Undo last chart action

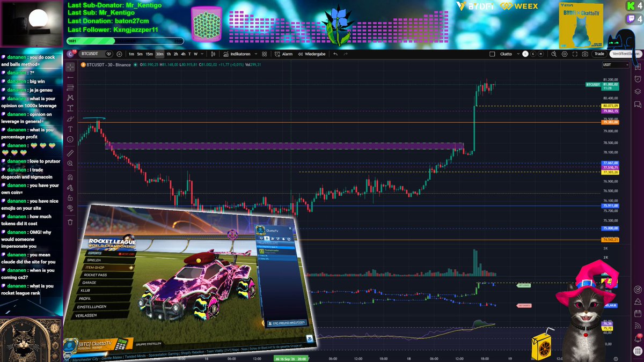click(335, 54)
